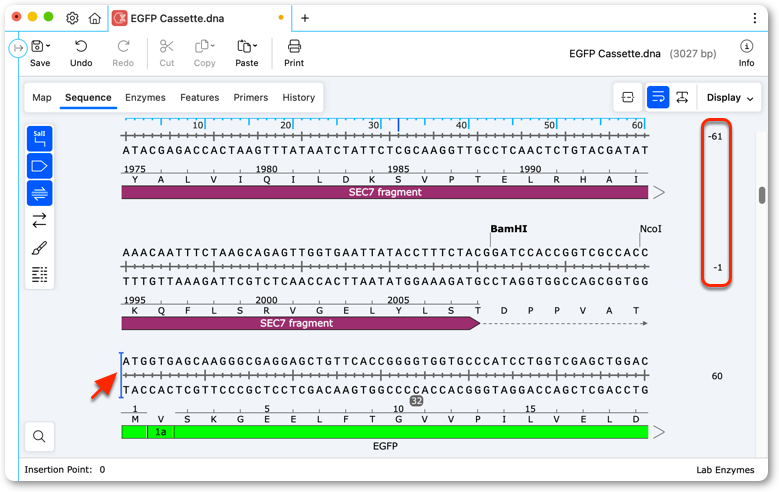This screenshot has height=492, width=779.
Task: Click the first sequence view mode icon
Action: 628,97
